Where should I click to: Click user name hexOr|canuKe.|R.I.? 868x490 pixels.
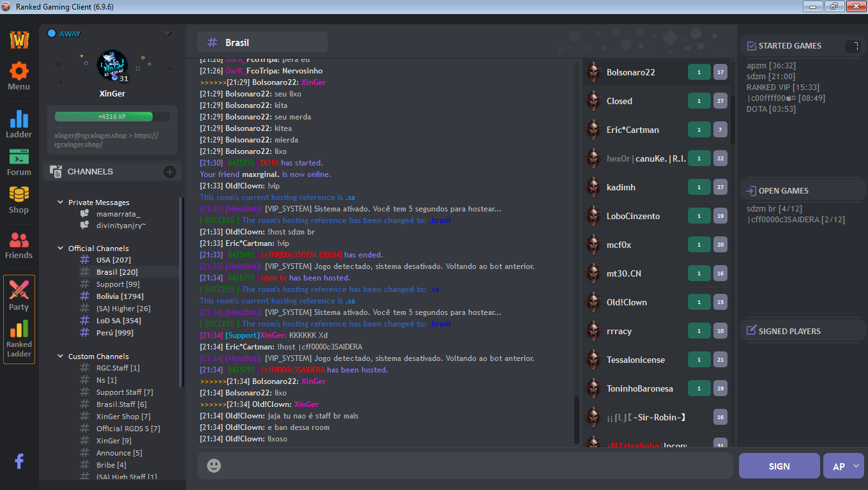coord(646,158)
